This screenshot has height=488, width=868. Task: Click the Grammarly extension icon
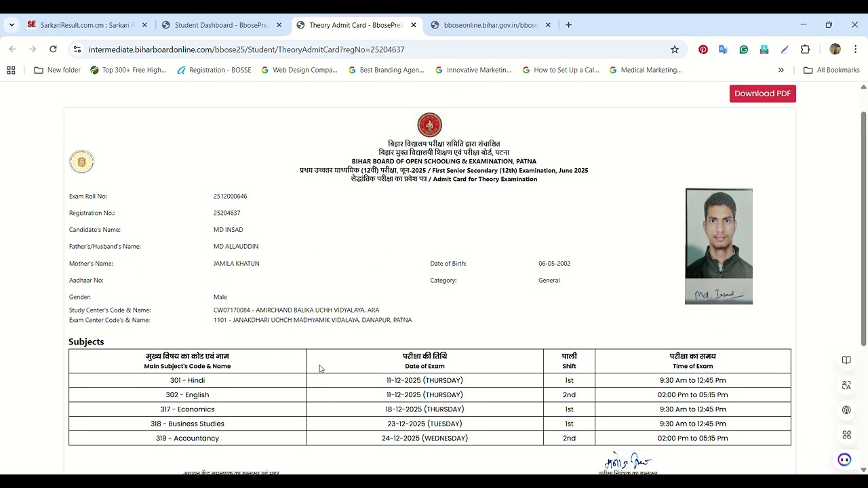[x=744, y=49]
